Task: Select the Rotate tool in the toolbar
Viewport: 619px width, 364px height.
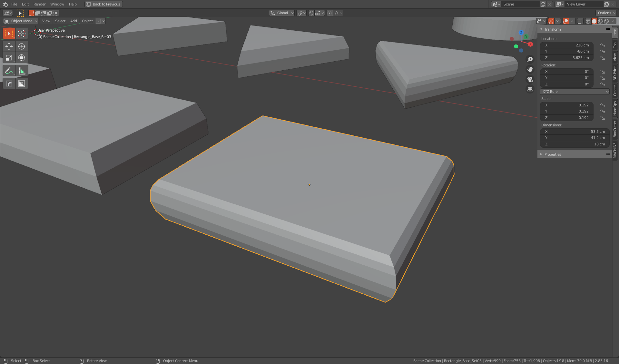Action: click(22, 46)
